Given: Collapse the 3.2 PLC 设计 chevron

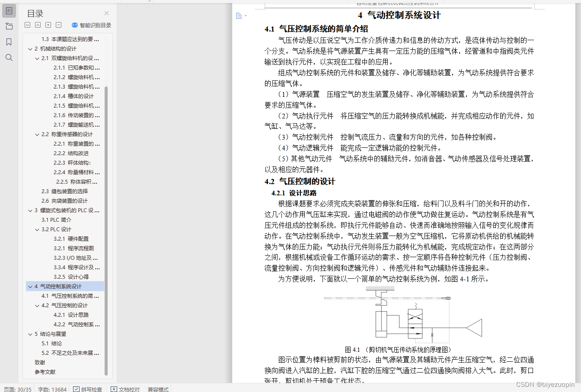Looking at the screenshot, I should 37,229.
